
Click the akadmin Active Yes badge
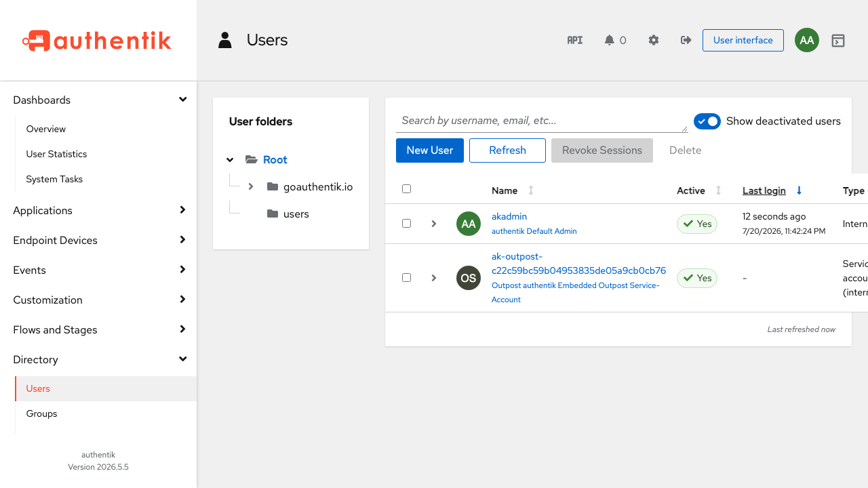pos(697,224)
